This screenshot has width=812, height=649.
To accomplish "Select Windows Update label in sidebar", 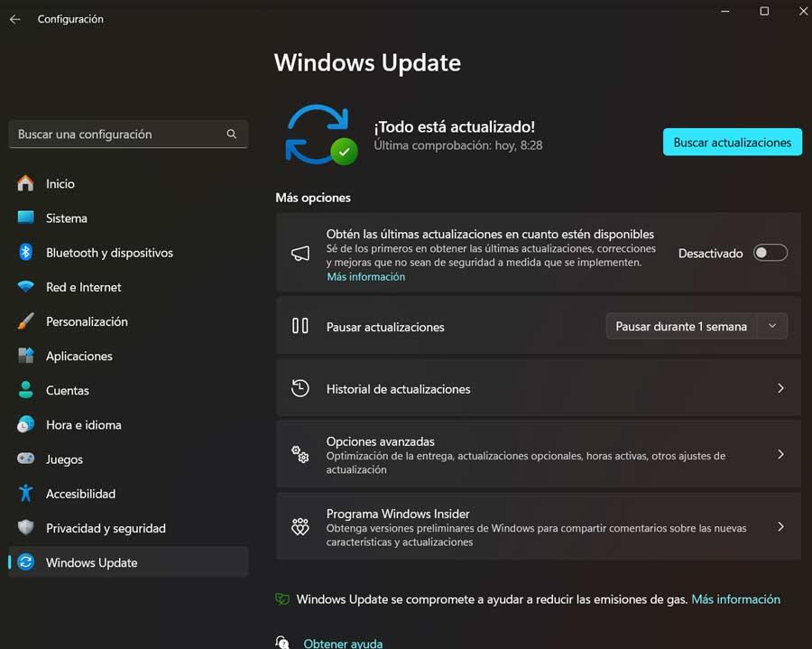I will (92, 562).
